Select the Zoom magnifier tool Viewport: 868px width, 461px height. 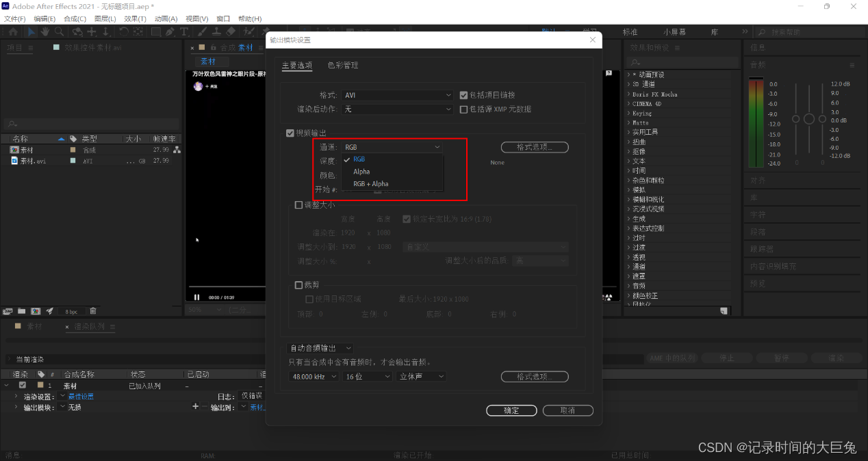pyautogui.click(x=58, y=31)
